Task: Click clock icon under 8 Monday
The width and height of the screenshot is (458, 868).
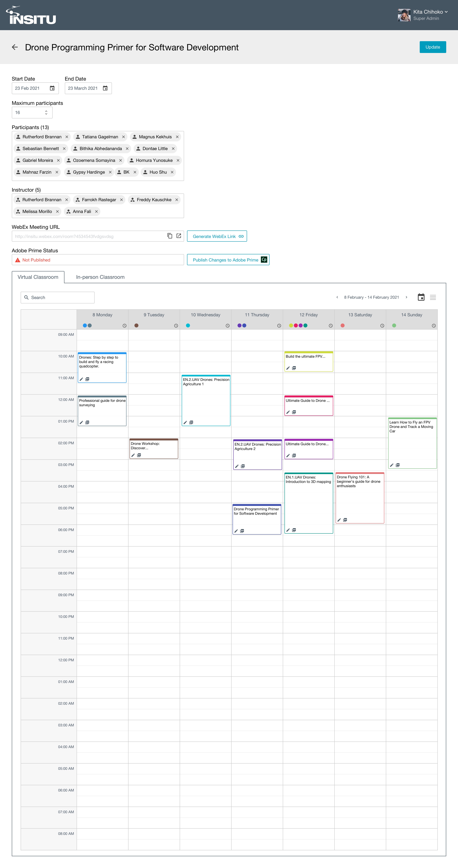Action: pos(124,325)
